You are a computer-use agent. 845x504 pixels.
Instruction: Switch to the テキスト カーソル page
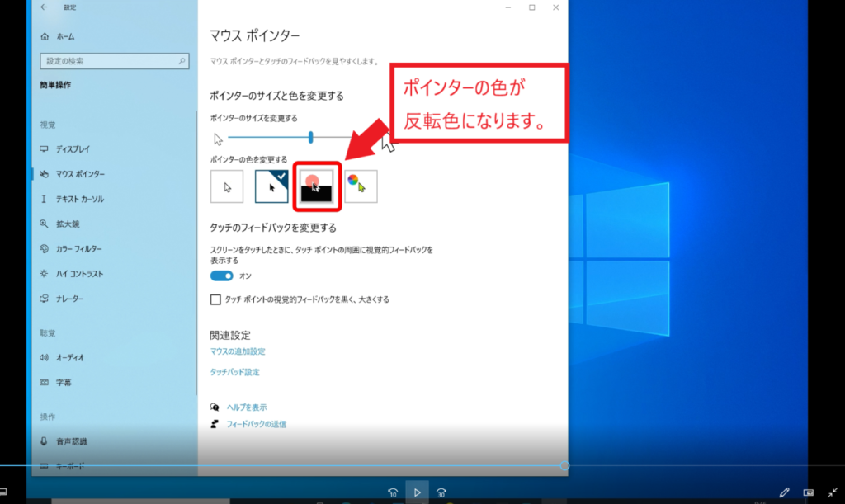[79, 200]
